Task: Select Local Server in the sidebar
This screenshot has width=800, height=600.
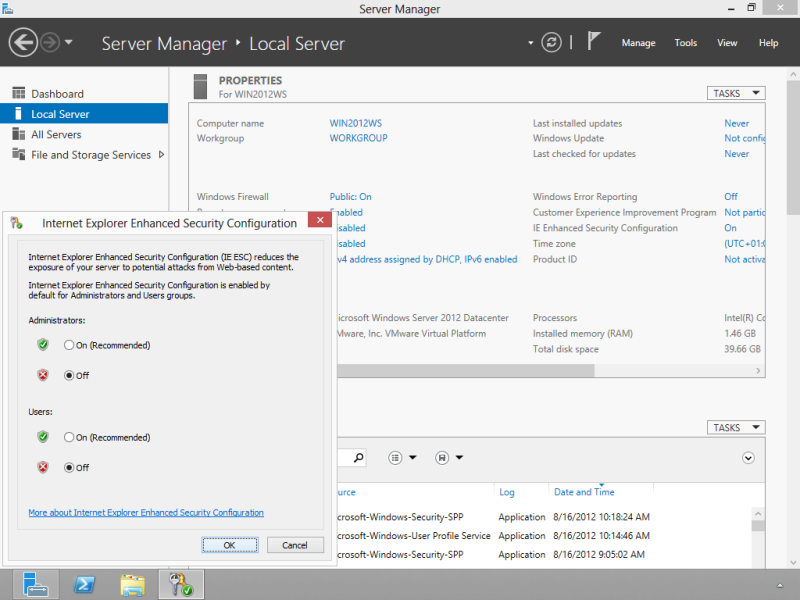Action: point(84,114)
